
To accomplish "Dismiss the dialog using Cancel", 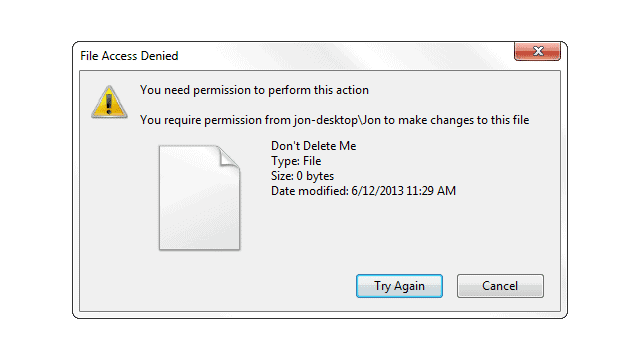I will [500, 286].
